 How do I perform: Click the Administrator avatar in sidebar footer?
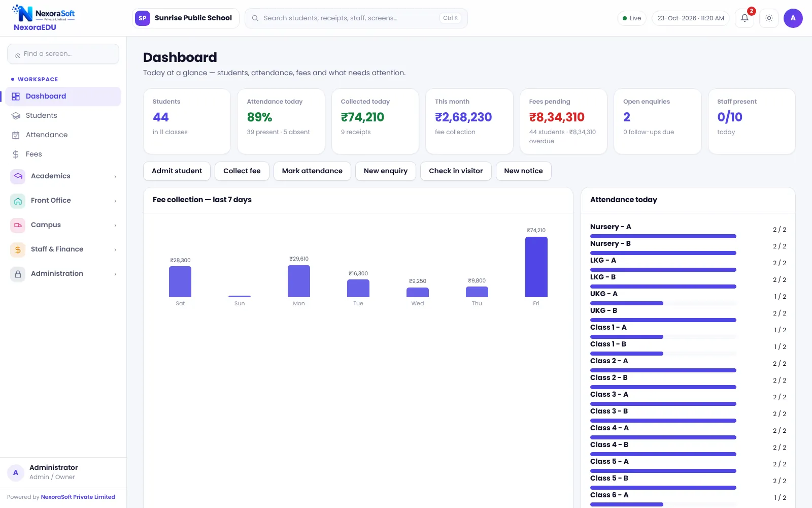16,472
